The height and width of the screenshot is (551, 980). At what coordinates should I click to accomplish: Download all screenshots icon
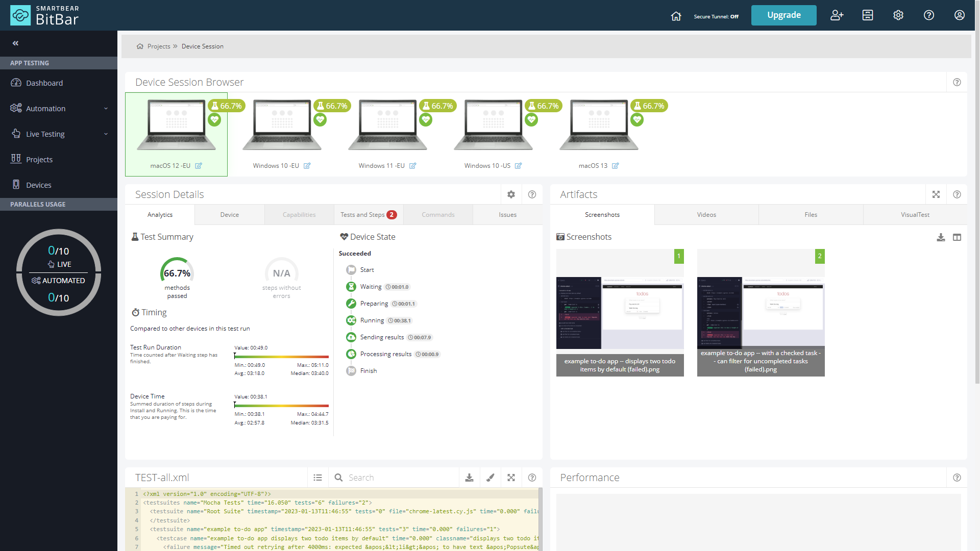pos(941,237)
